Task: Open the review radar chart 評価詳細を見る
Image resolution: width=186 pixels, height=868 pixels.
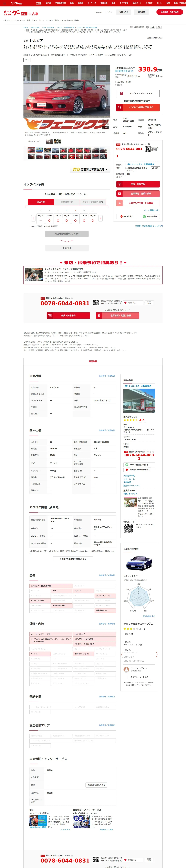Action: coord(149,616)
